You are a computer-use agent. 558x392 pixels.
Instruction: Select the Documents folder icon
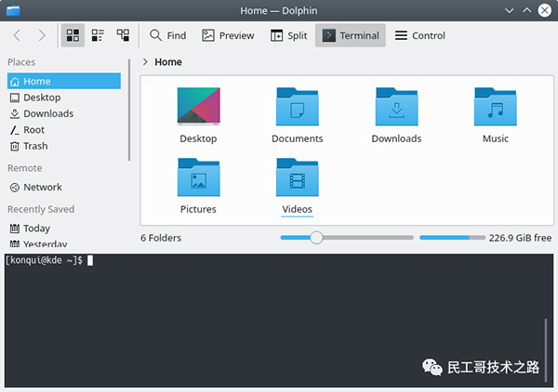298,107
